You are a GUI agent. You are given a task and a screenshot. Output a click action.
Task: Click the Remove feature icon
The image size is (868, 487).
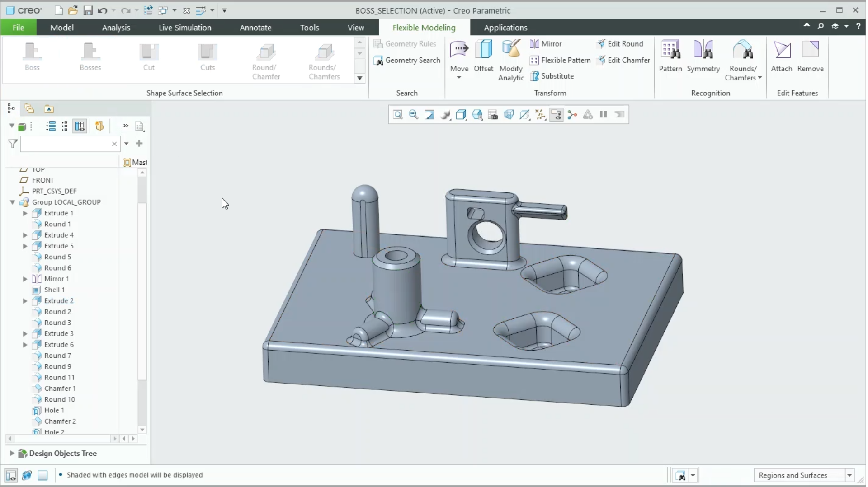click(x=810, y=55)
